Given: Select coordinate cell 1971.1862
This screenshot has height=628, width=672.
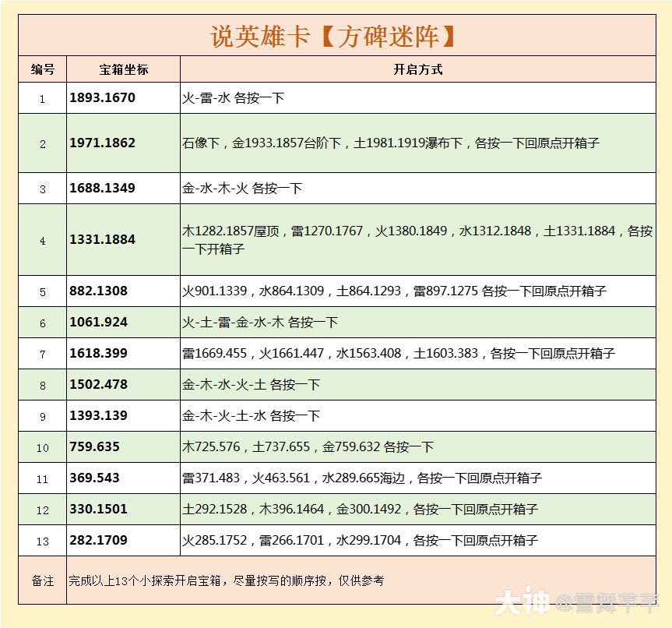Looking at the screenshot, I should click(102, 143).
